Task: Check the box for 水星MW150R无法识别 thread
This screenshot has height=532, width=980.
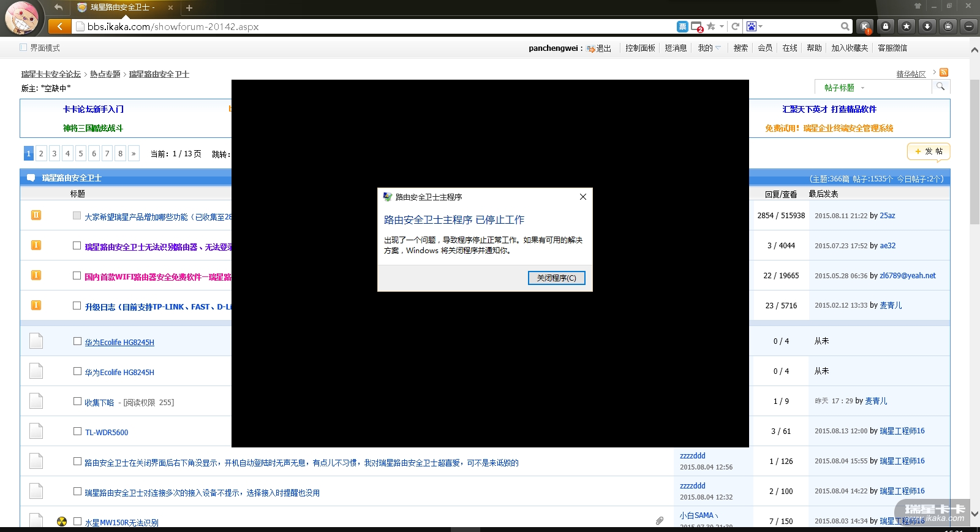Action: point(77,522)
